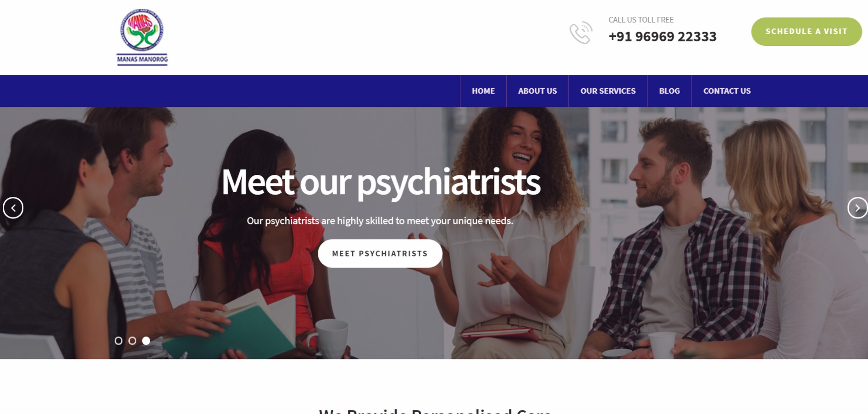This screenshot has height=414, width=868.
Task: Open the Contact Us page
Action: (x=727, y=91)
